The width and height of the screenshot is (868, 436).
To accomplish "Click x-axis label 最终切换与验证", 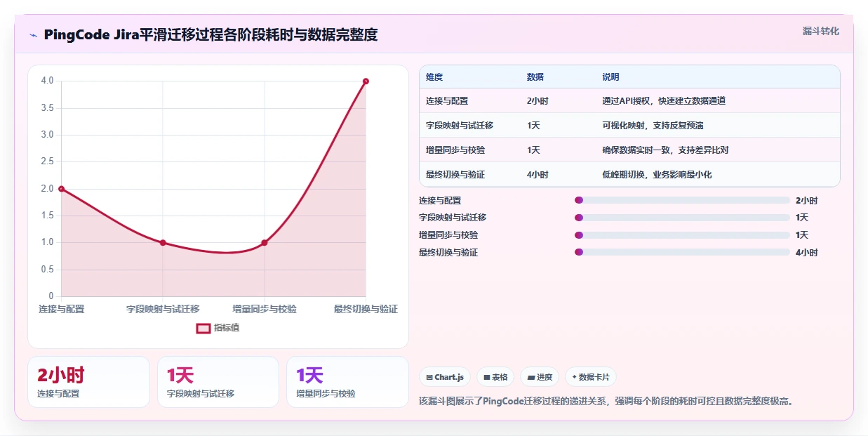I will tap(366, 309).
